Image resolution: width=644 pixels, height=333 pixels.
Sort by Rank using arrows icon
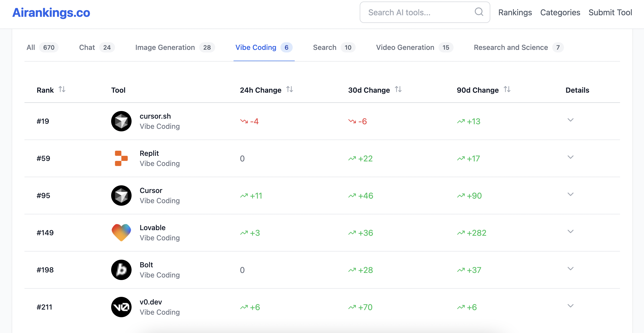[x=62, y=90]
